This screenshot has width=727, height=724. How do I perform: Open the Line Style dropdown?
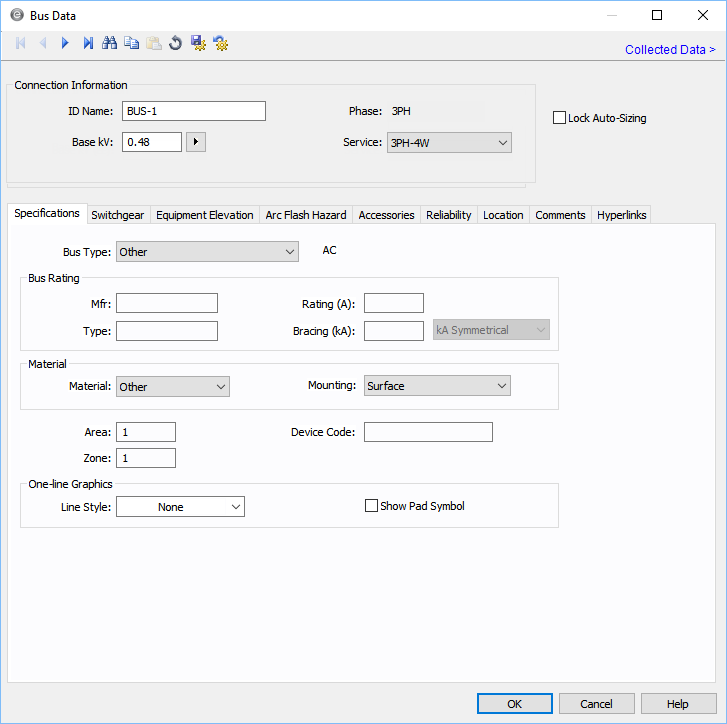point(180,507)
